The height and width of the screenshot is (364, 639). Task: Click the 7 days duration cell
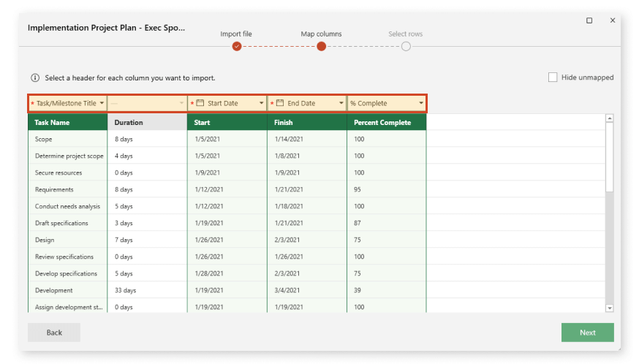click(147, 240)
